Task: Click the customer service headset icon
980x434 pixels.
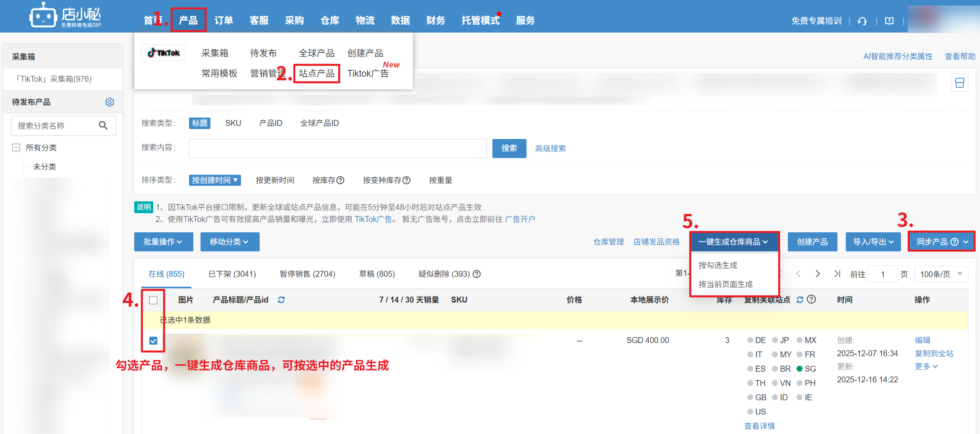Action: coord(862,21)
